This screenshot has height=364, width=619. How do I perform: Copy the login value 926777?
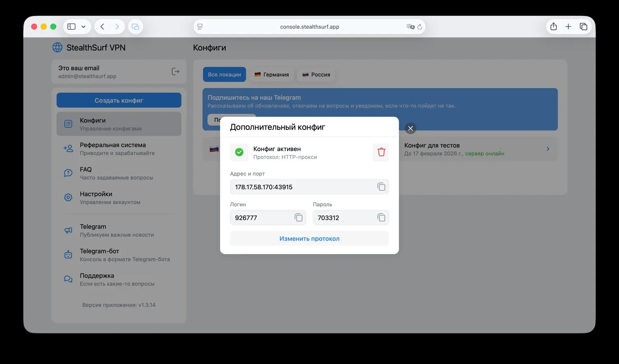coord(298,217)
